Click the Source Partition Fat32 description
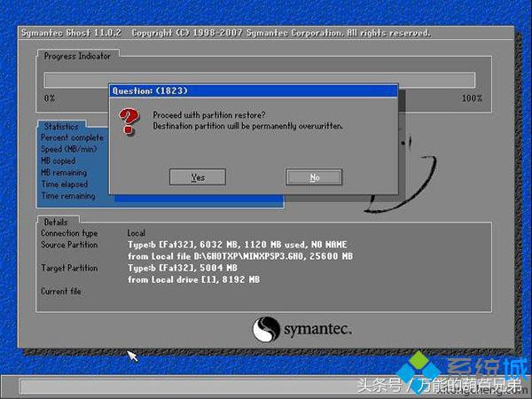This screenshot has width=532, height=399. [238, 245]
